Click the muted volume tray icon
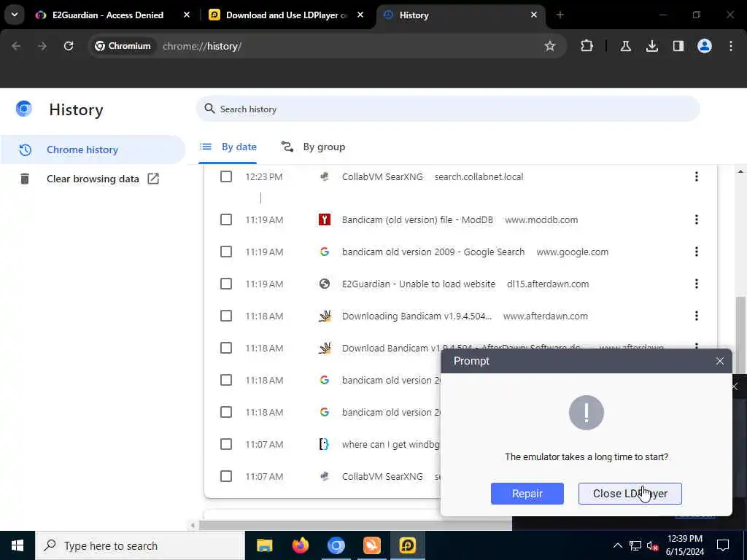Screen dimensions: 747x560 tap(652, 545)
